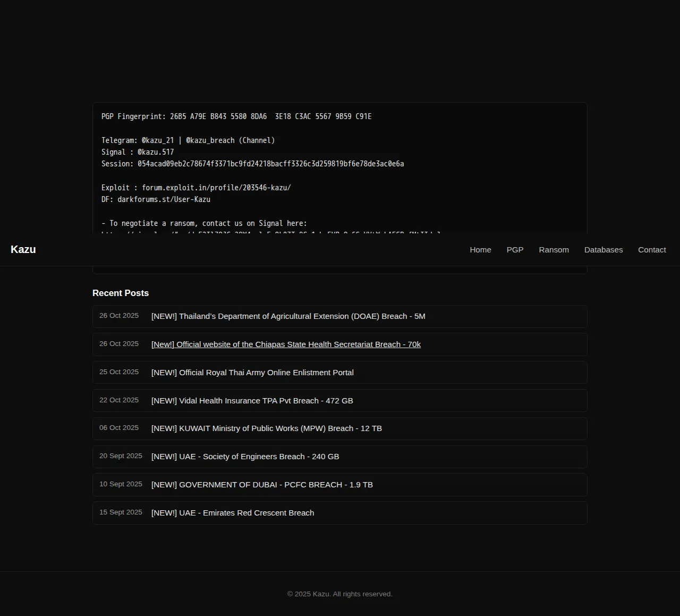The image size is (680, 616).
Task: Navigate to the Contact page
Action: pos(651,250)
